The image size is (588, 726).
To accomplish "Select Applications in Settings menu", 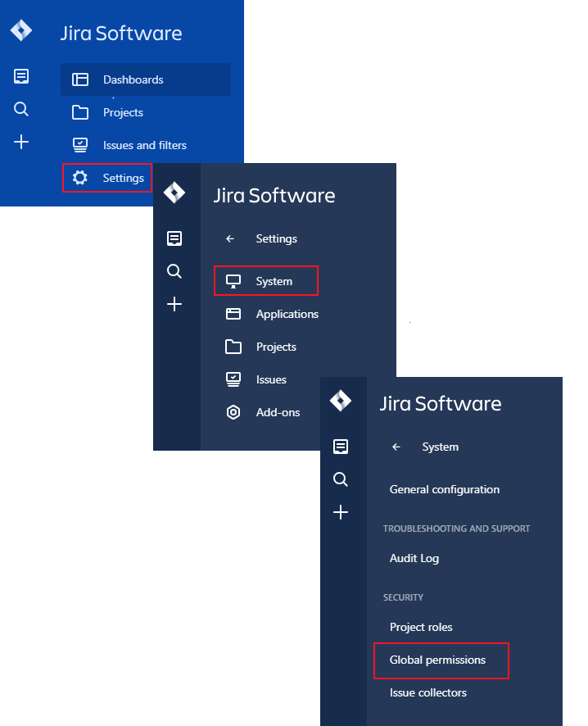I will coord(287,314).
